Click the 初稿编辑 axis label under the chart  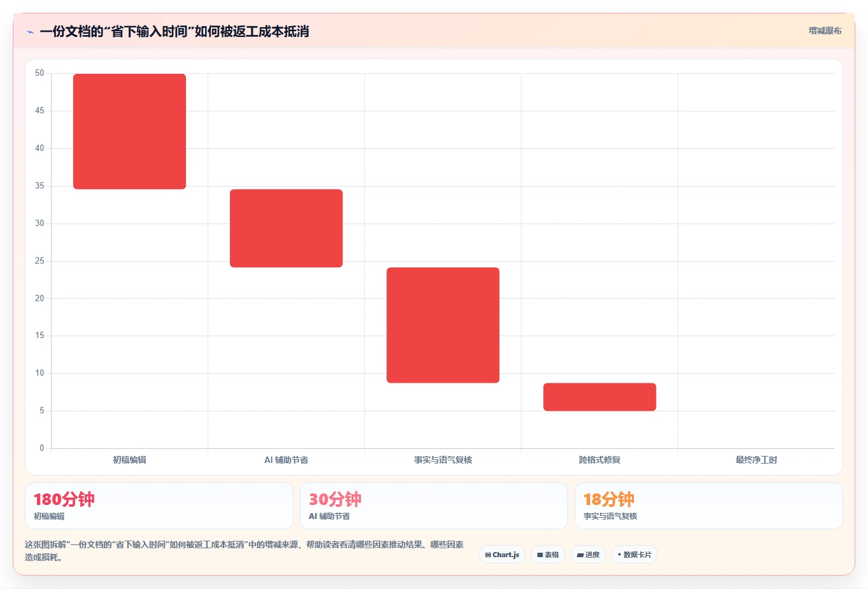click(x=129, y=460)
